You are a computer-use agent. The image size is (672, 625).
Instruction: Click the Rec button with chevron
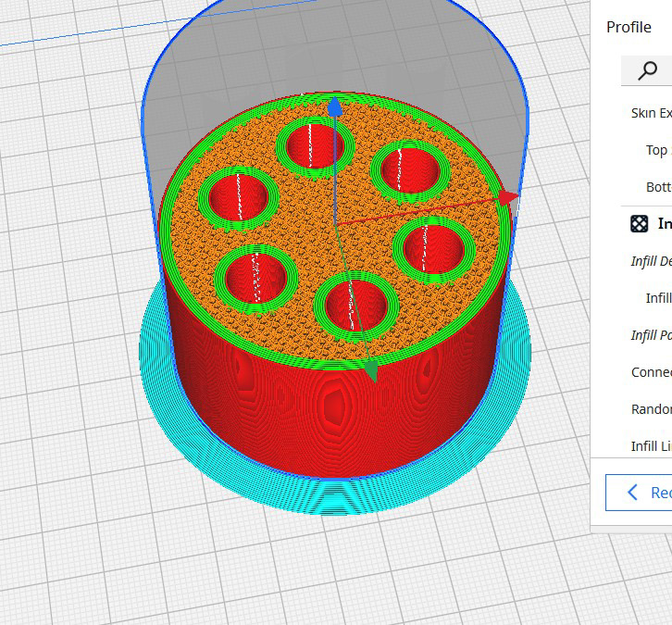point(639,493)
